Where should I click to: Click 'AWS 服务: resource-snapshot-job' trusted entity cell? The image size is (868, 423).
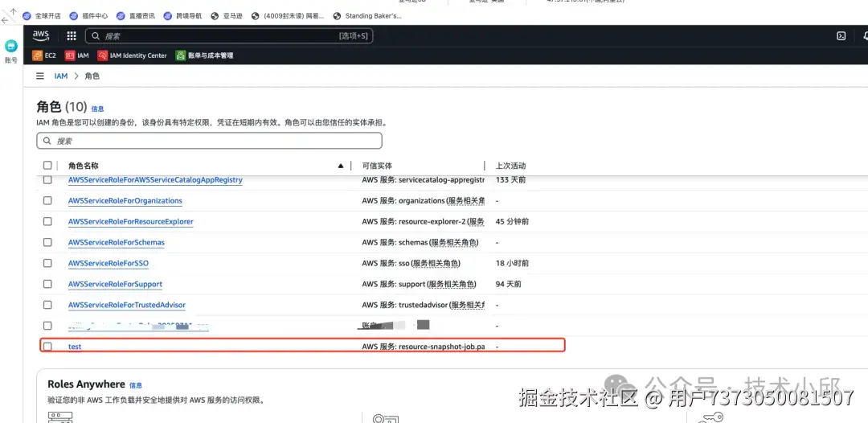424,346
